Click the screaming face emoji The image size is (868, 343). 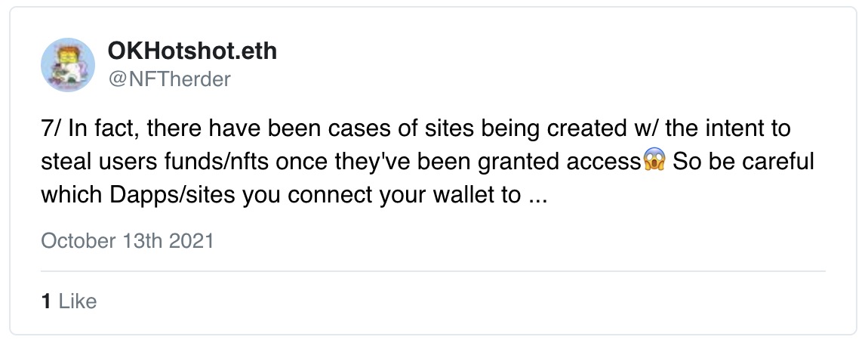(x=654, y=162)
